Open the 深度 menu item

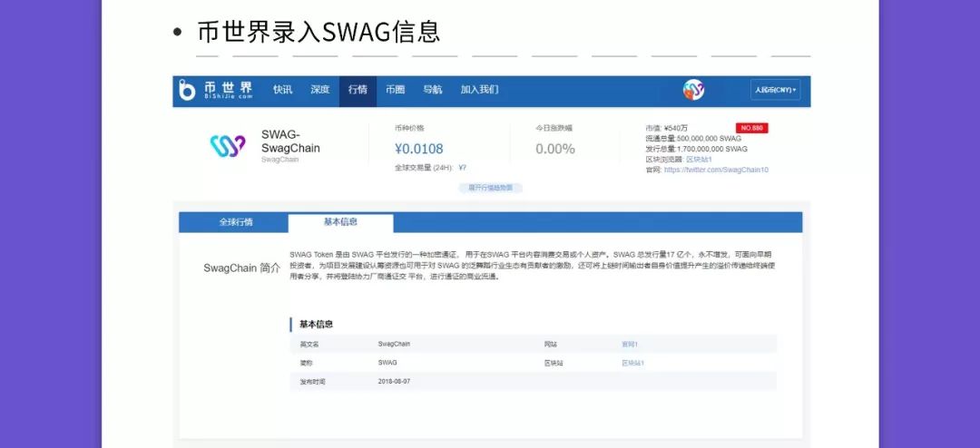click(320, 90)
